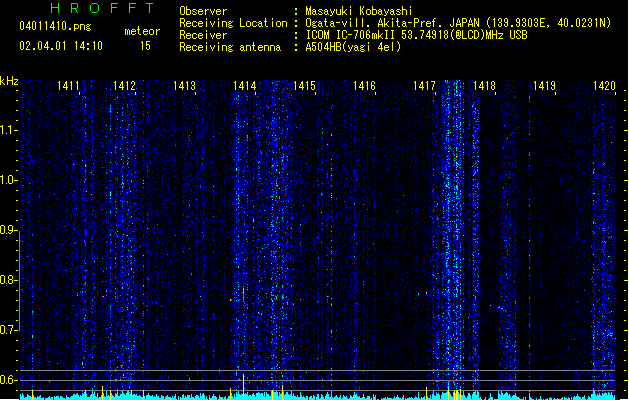The width and height of the screenshot is (629, 400).
Task: Select the name Masayuki Kobayashi
Action: tap(359, 11)
